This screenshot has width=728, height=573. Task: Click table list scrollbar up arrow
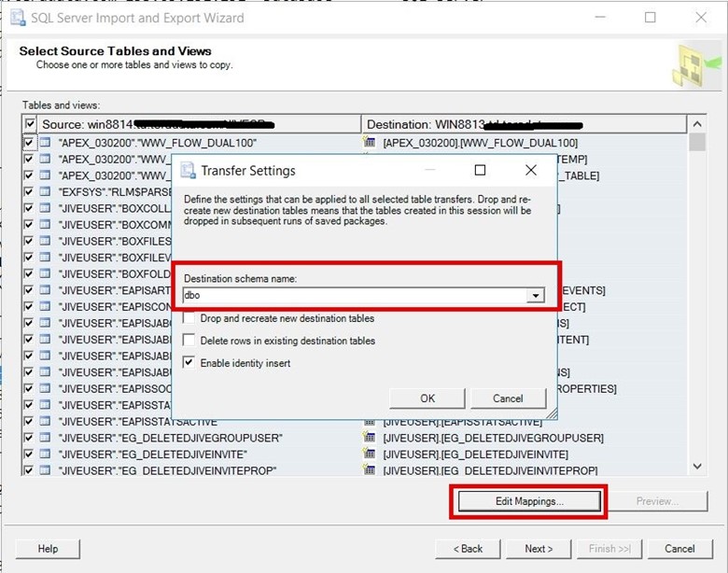pyautogui.click(x=697, y=124)
